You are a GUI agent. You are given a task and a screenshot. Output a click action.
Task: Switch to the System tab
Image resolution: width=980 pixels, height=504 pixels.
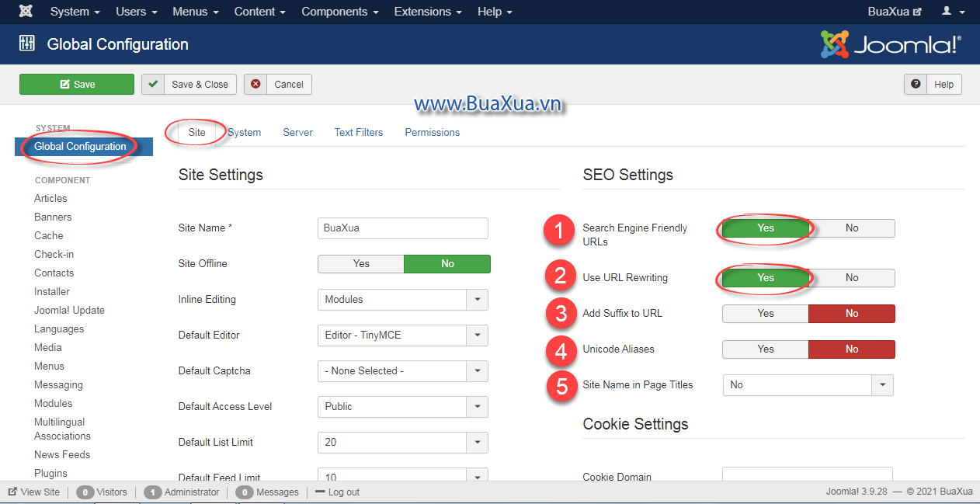(x=245, y=132)
